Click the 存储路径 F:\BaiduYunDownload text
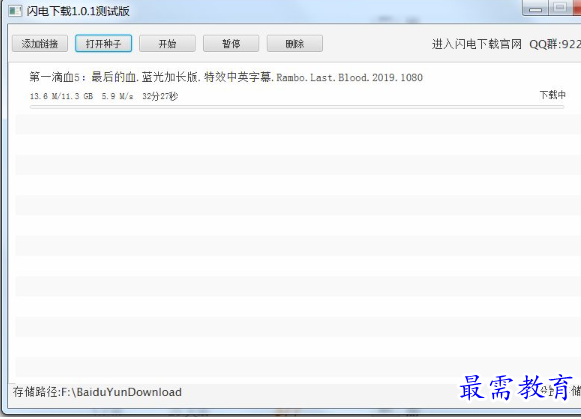 point(97,392)
